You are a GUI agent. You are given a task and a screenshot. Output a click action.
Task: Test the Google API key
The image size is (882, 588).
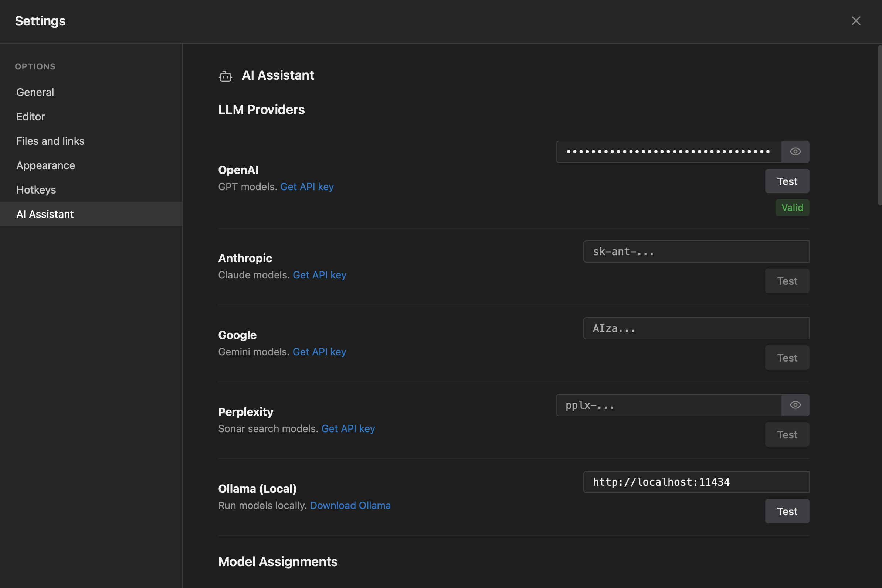(787, 358)
